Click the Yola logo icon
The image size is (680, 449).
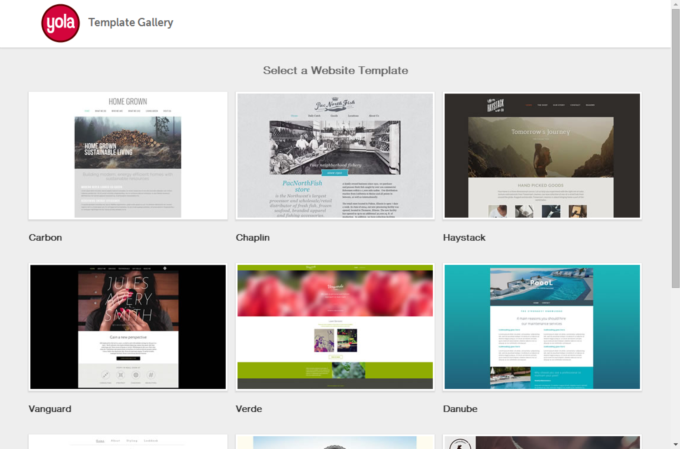click(x=60, y=23)
